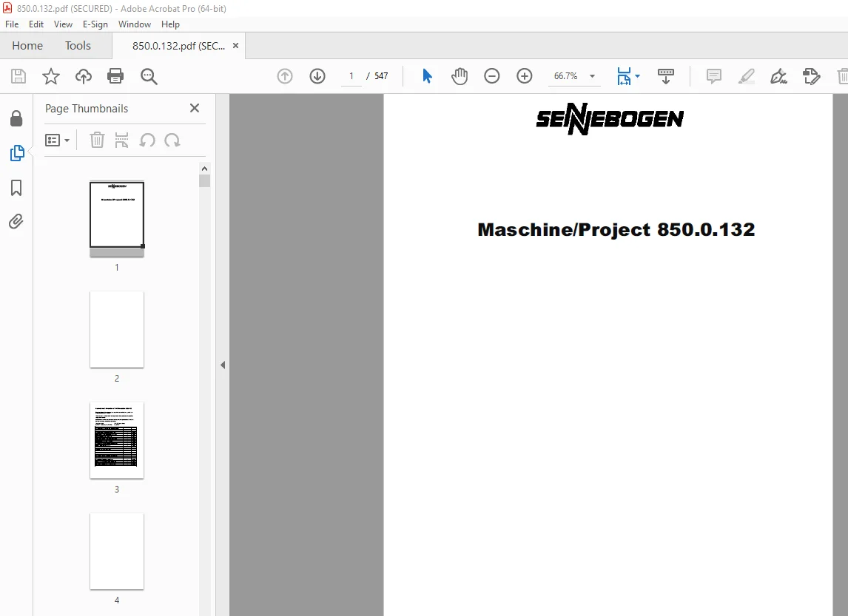Delete selected page trash icon in thumbnails
The image size is (848, 616).
pyautogui.click(x=97, y=141)
